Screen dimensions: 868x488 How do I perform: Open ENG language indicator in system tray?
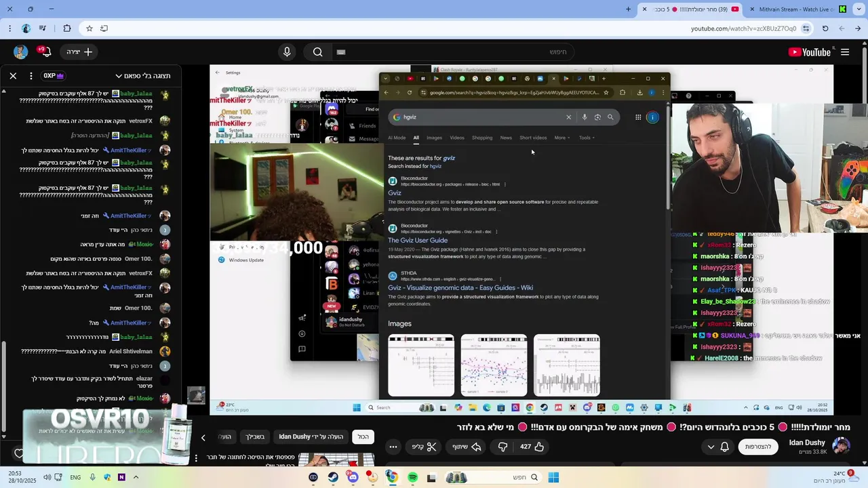75,477
